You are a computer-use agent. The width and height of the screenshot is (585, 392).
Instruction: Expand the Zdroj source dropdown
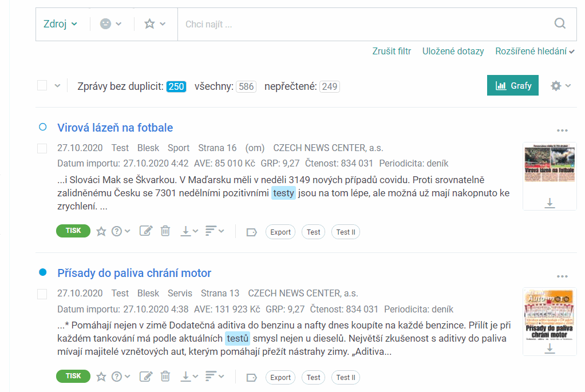pos(61,24)
